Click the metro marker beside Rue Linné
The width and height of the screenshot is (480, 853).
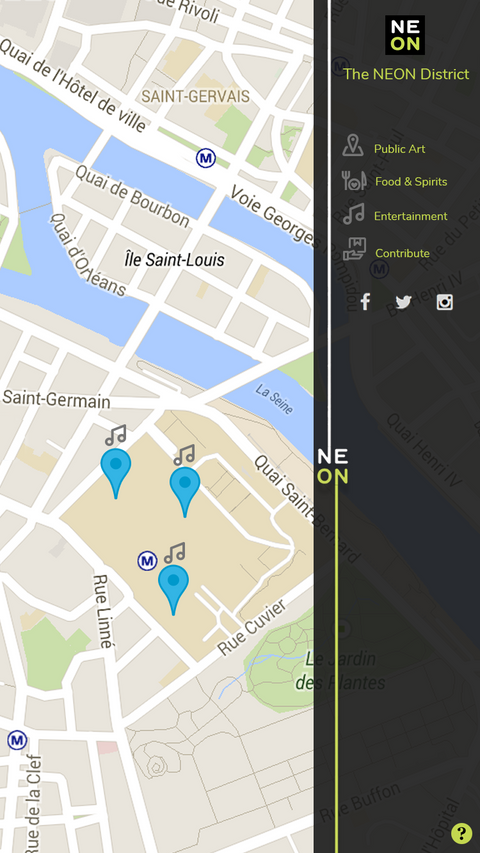point(147,560)
